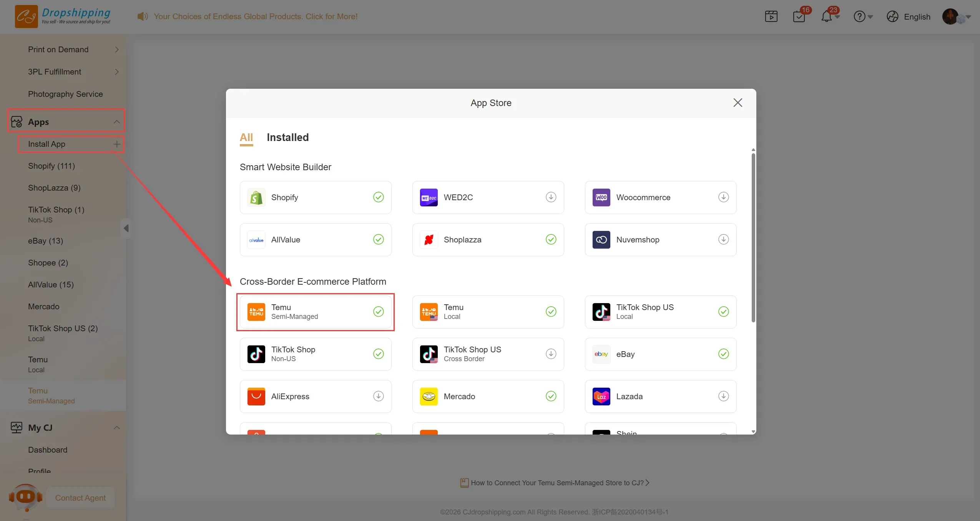
Task: Click TikTok Shop US Cross Border download icon
Action: pyautogui.click(x=551, y=354)
